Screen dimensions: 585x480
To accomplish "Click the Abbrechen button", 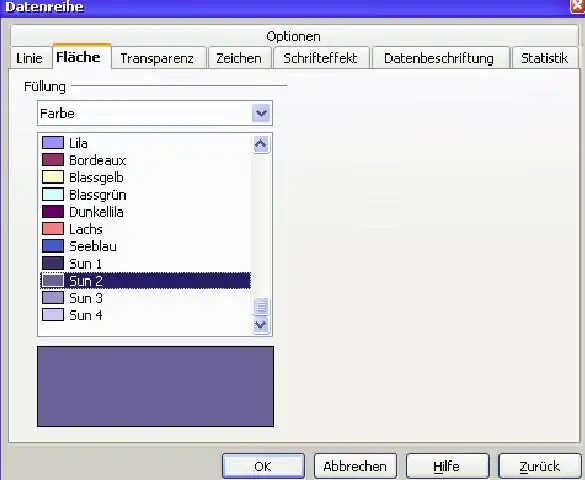I will 355,466.
